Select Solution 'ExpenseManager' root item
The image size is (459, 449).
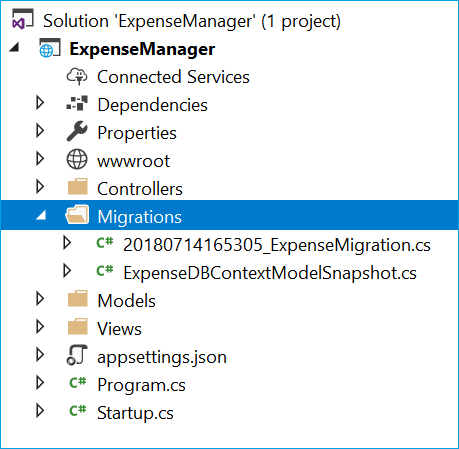coord(192,21)
